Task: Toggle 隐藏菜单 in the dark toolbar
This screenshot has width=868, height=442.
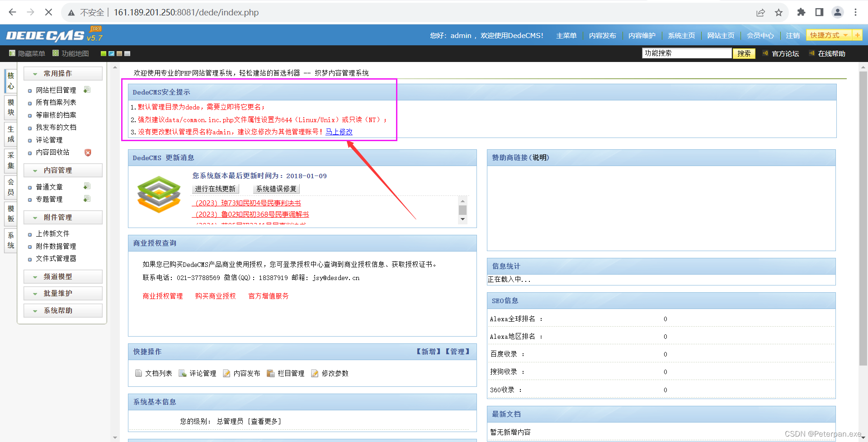Action: point(27,53)
